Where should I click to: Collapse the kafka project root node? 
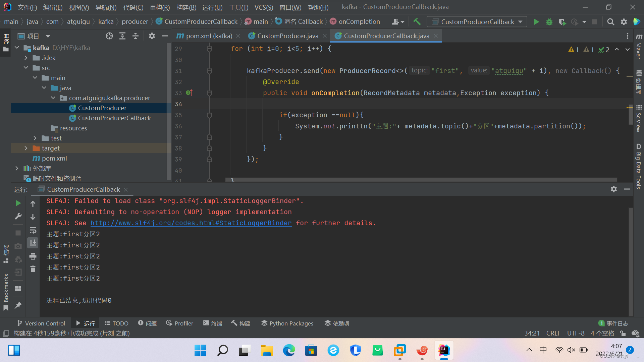click(17, 48)
